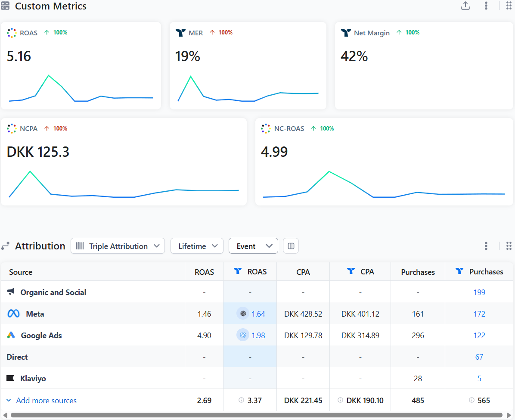Click the Net Margin whale icon
The height and width of the screenshot is (420, 515).
pos(346,33)
